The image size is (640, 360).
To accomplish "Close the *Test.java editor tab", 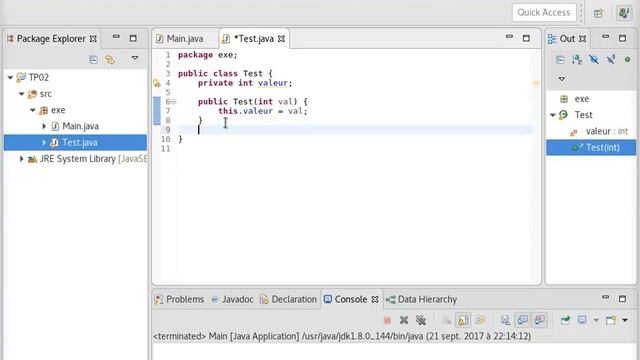I will pyautogui.click(x=281, y=39).
